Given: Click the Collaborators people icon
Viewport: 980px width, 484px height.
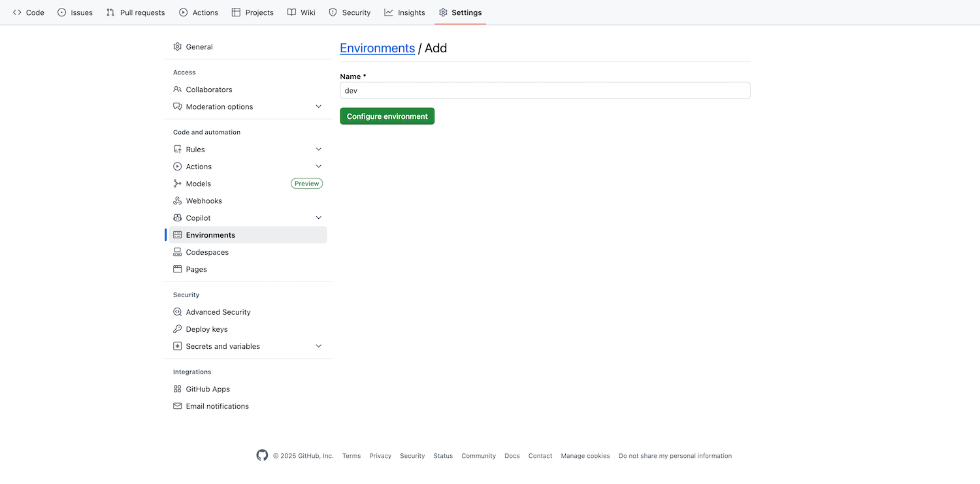Looking at the screenshot, I should coord(177,89).
